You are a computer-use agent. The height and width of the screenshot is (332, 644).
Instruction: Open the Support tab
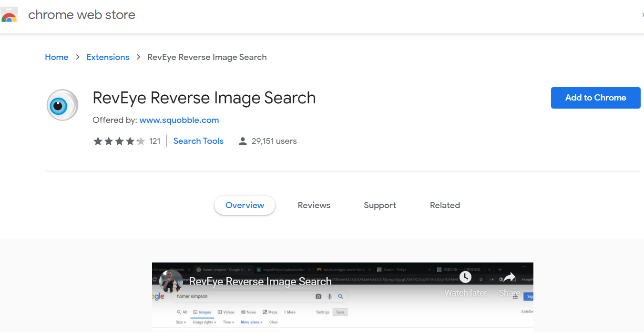380,205
